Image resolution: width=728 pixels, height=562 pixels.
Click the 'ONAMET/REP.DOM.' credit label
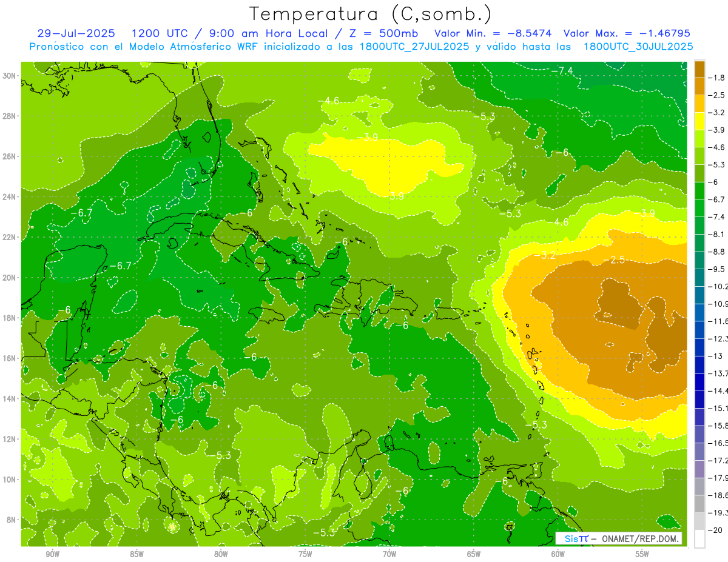pyautogui.click(x=640, y=538)
